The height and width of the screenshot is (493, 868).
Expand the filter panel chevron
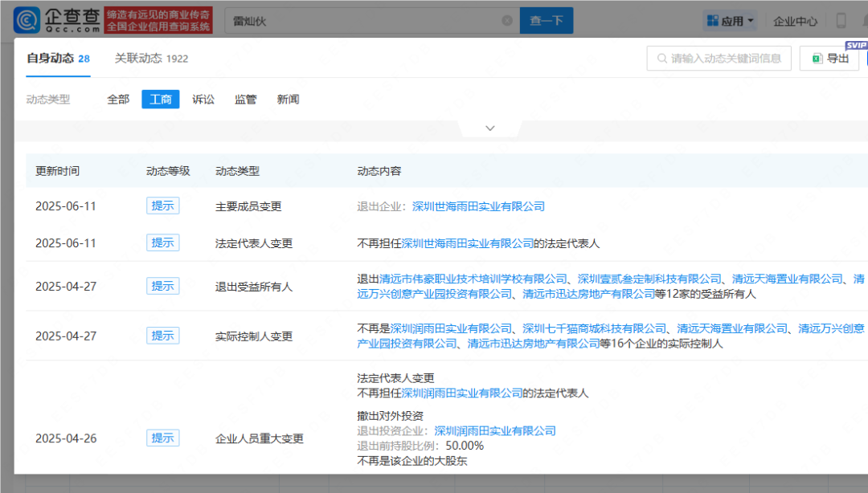coord(490,128)
